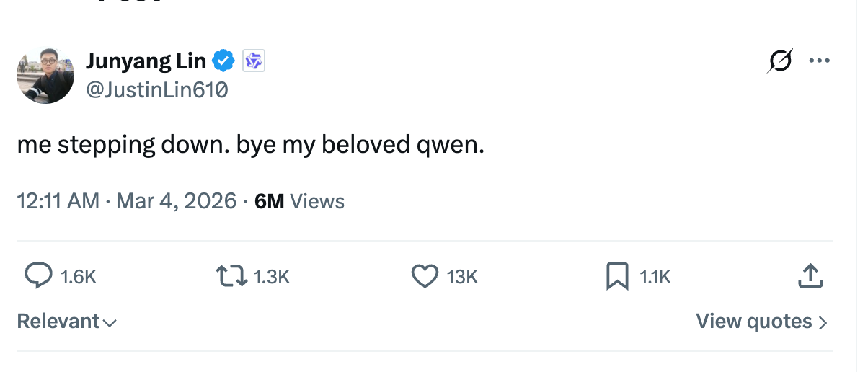This screenshot has height=372, width=868.
Task: Click the Qwen affiliation badge
Action: (254, 61)
